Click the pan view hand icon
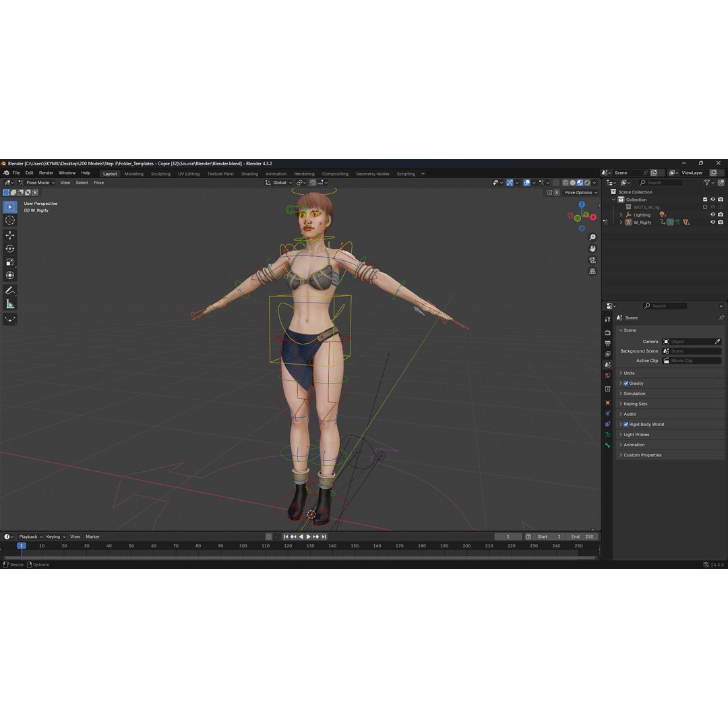 [593, 248]
